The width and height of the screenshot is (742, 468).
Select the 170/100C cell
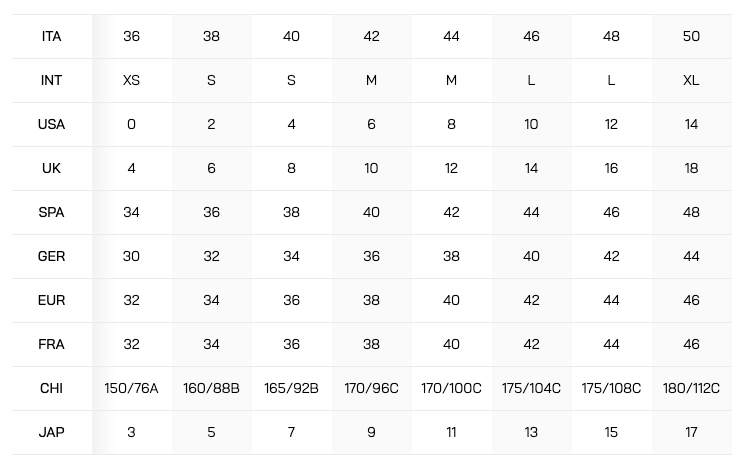(451, 389)
